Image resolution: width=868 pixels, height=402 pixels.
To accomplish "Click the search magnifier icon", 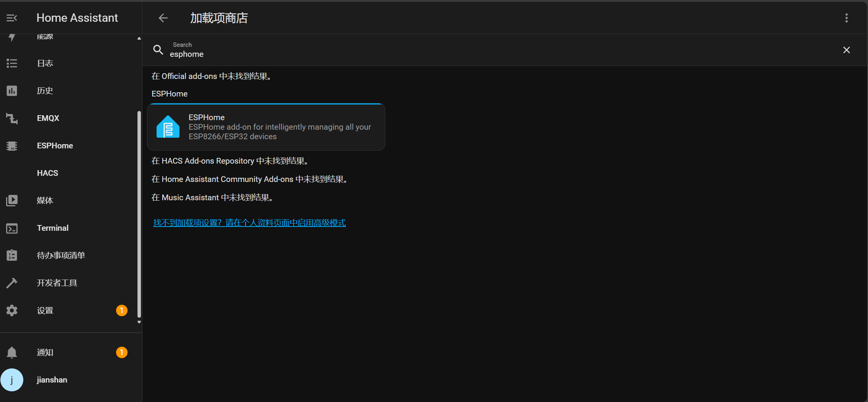I will (x=158, y=50).
